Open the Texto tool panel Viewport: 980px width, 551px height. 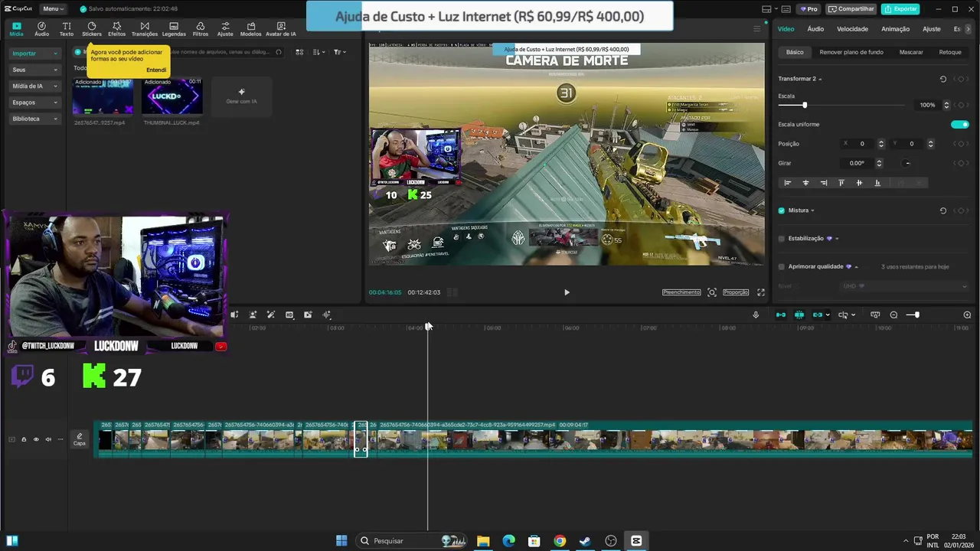(x=67, y=29)
